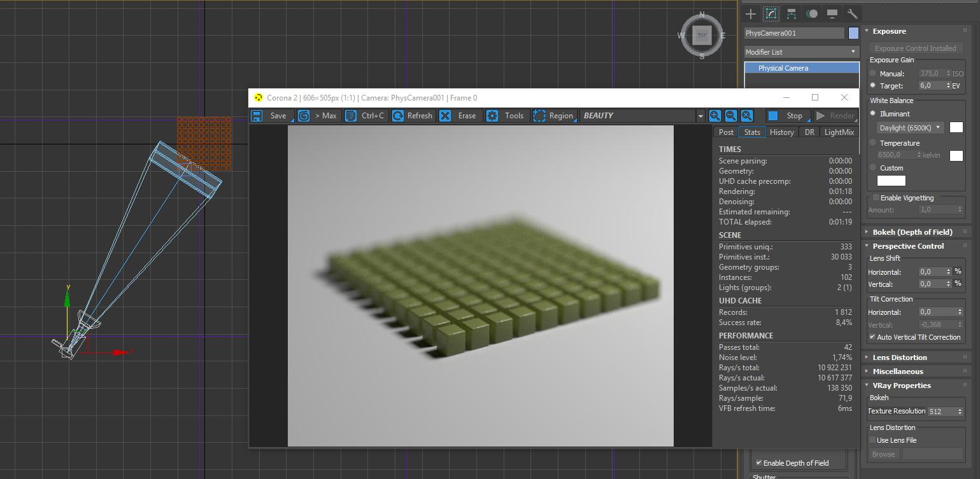980x479 pixels.
Task: Uncheck Auto Vertical Tilt Correction
Action: tap(872, 337)
